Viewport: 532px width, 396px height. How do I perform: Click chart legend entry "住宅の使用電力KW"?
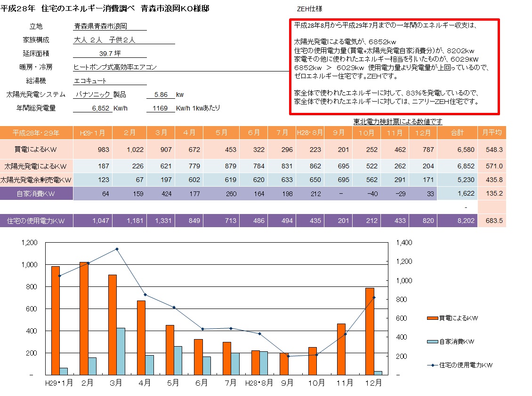pyautogui.click(x=459, y=365)
